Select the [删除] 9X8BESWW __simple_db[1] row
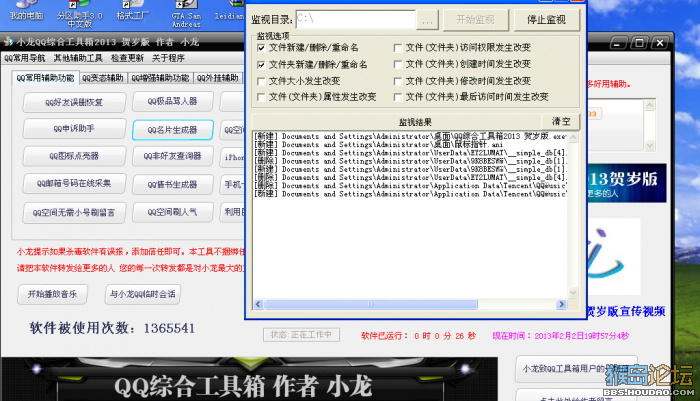700x401 pixels. (410, 161)
